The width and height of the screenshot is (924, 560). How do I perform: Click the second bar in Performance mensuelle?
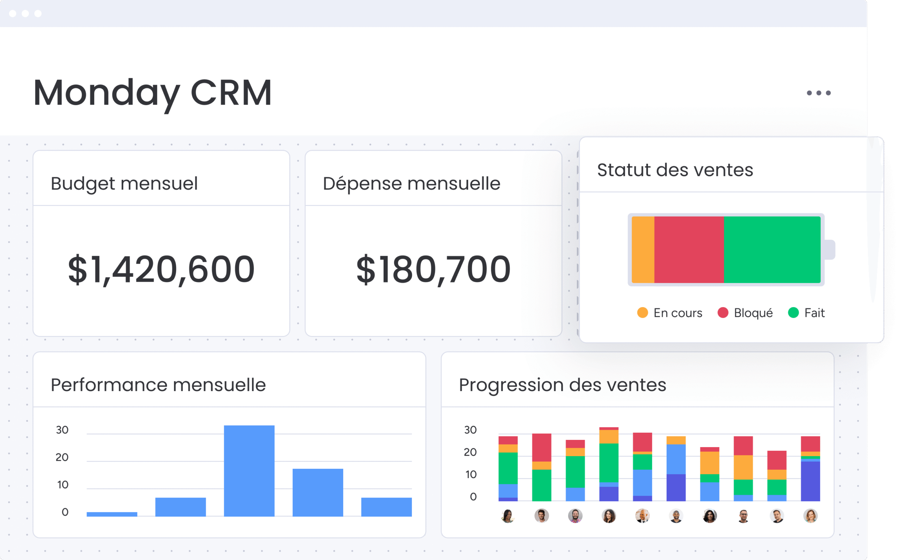click(x=181, y=507)
